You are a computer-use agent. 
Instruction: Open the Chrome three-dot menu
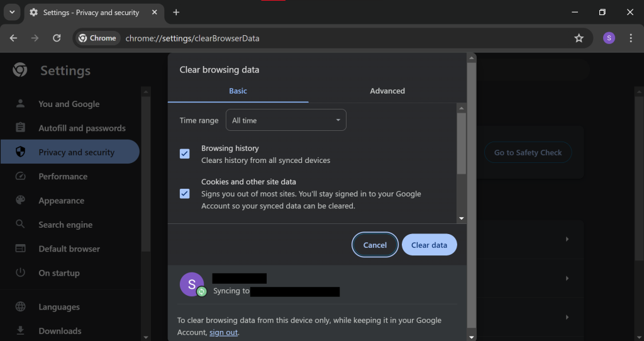click(x=631, y=38)
